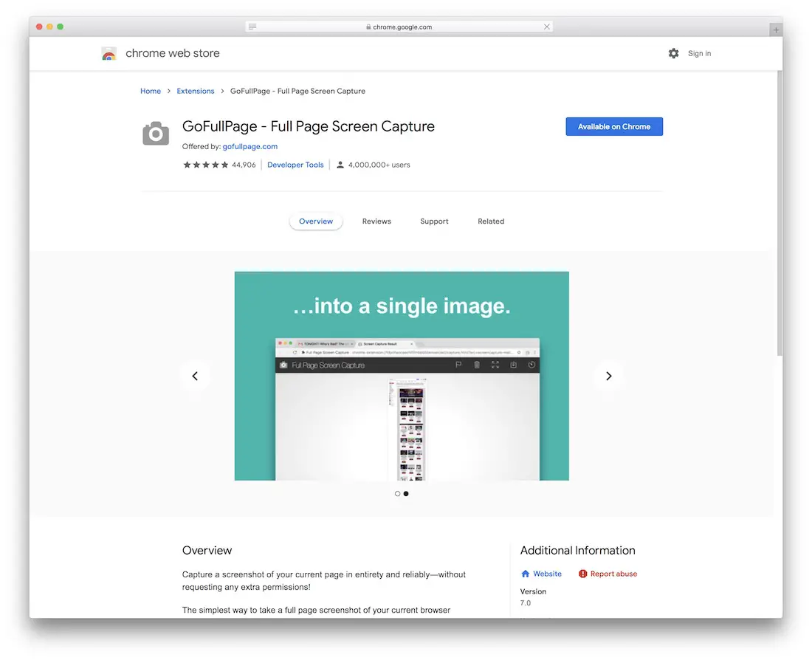The width and height of the screenshot is (812, 660).
Task: Click Sign in
Action: coord(699,53)
